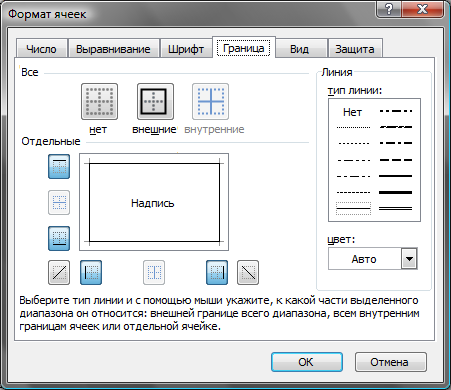Select the medium dashed line style
This screenshot has width=451, height=390.
396,160
